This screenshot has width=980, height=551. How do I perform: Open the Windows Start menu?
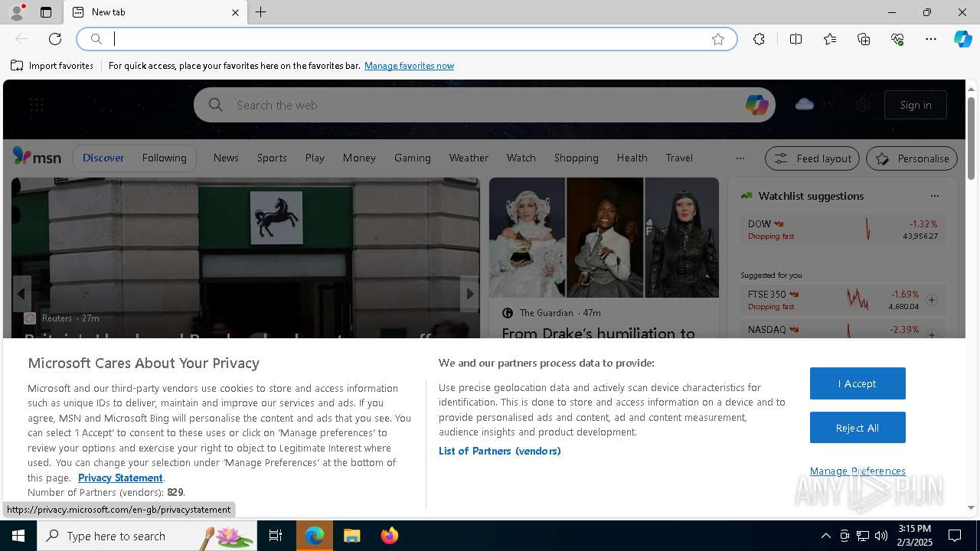coord(18,536)
